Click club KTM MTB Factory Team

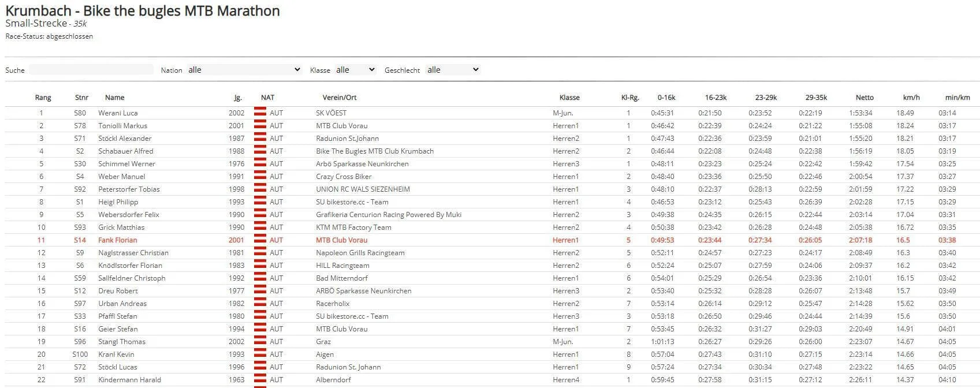pos(353,227)
